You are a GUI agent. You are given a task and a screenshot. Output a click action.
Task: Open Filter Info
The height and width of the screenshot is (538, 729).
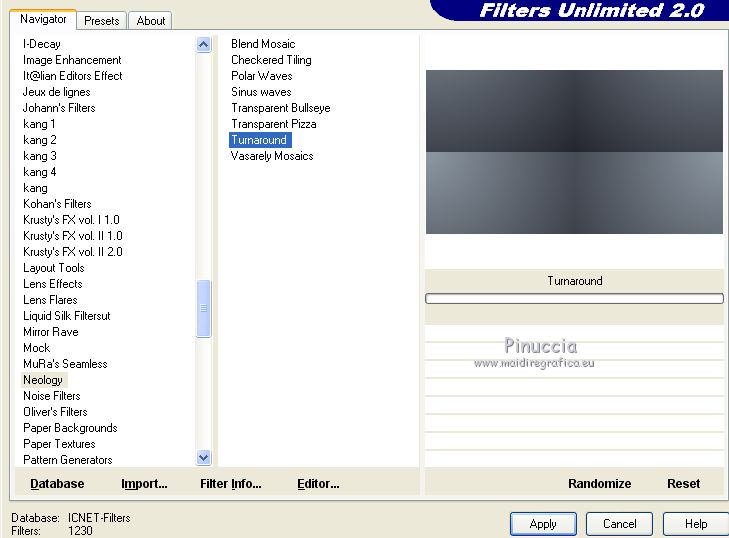[231, 484]
